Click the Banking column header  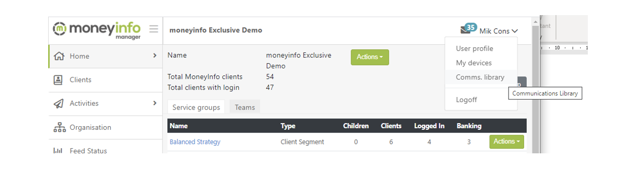pyautogui.click(x=469, y=126)
